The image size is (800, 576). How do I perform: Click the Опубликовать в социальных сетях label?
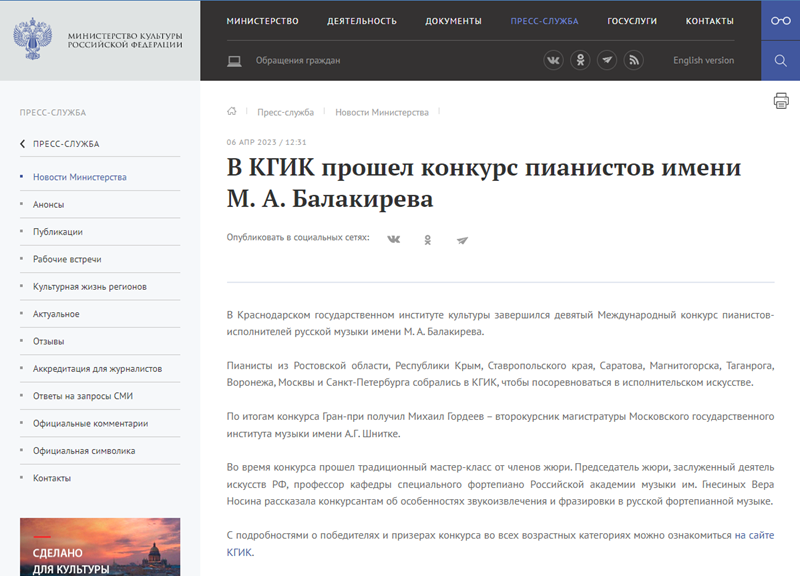(x=298, y=237)
